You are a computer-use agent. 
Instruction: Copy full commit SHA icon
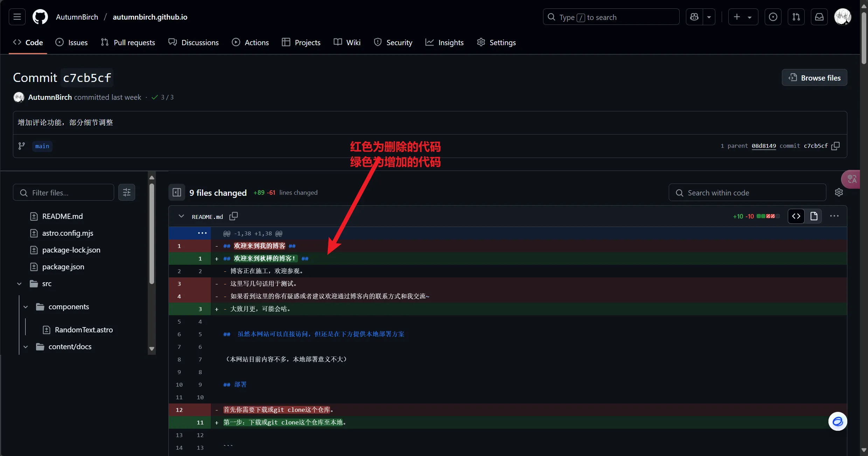(836, 146)
